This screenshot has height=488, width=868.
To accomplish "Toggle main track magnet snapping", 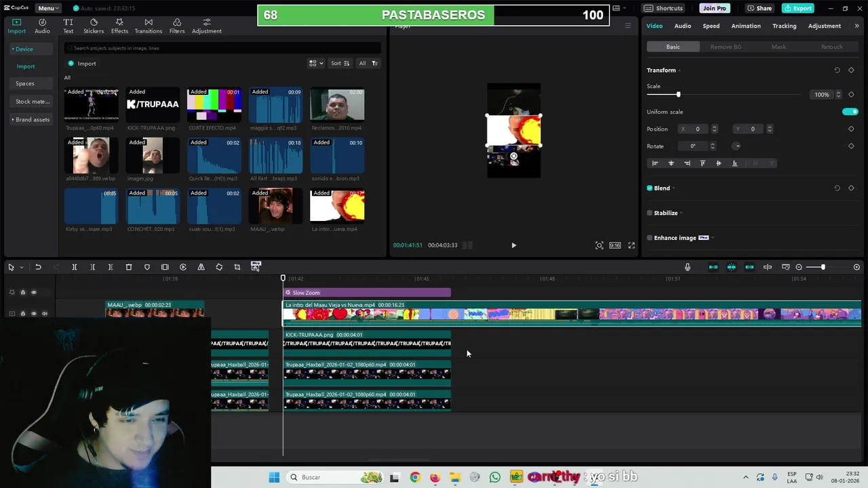I will (713, 267).
